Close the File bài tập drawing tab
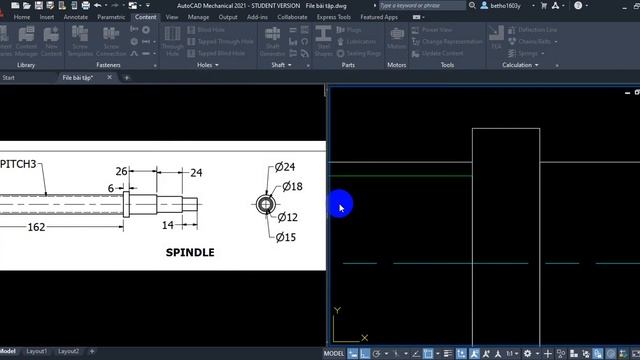 tap(109, 77)
